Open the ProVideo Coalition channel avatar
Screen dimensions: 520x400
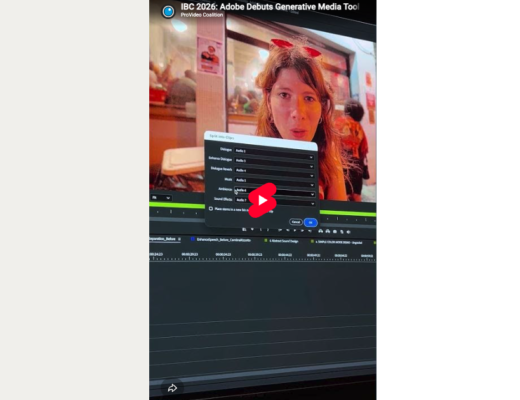(x=168, y=11)
